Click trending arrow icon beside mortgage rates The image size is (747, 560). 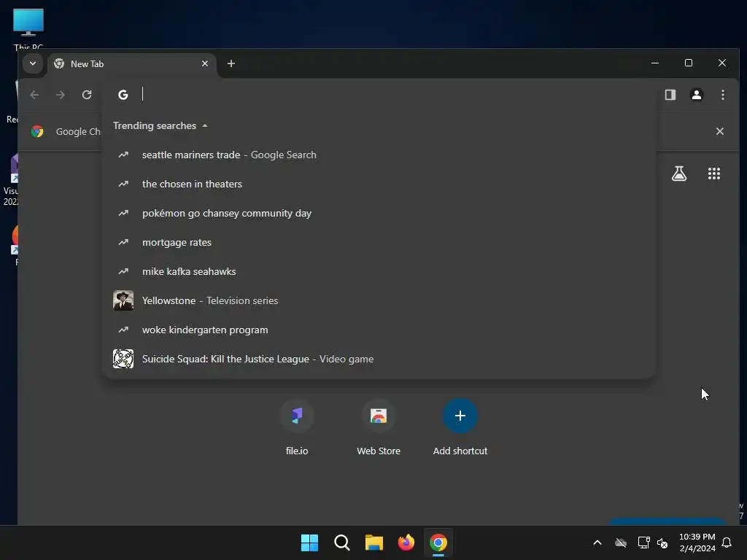[123, 242]
